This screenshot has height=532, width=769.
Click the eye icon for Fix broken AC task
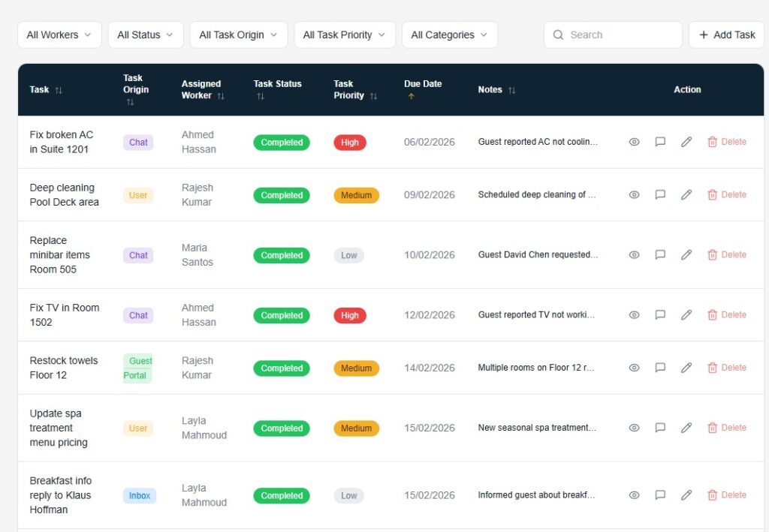(634, 142)
